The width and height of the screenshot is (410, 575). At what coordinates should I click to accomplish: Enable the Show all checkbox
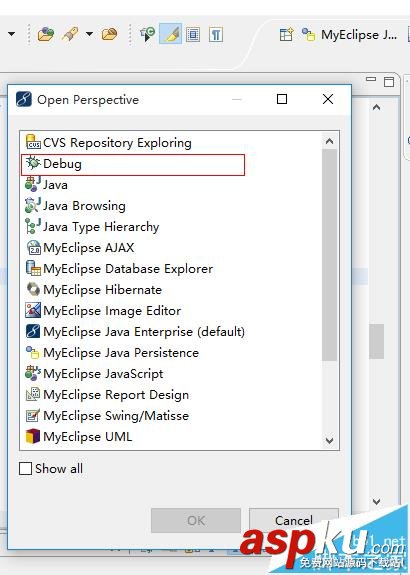[25, 468]
